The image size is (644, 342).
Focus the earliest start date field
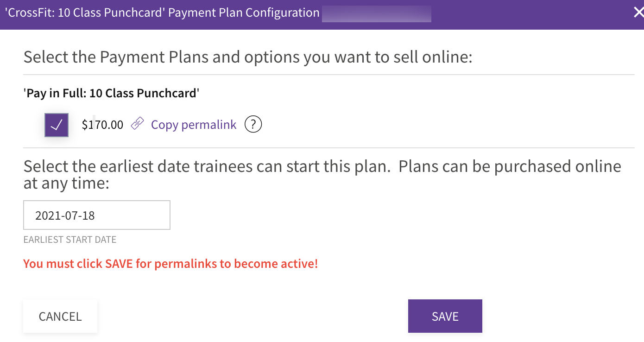(97, 215)
